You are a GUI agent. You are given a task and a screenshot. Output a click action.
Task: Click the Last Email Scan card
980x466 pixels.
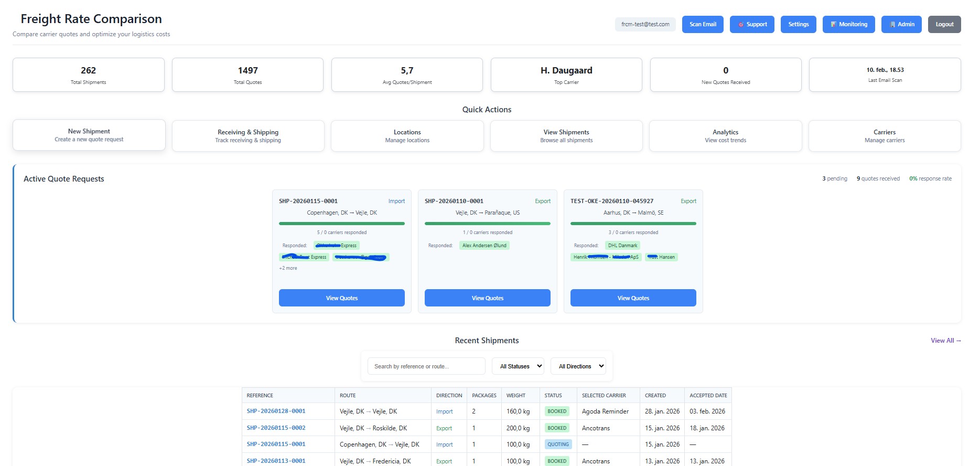(885, 75)
